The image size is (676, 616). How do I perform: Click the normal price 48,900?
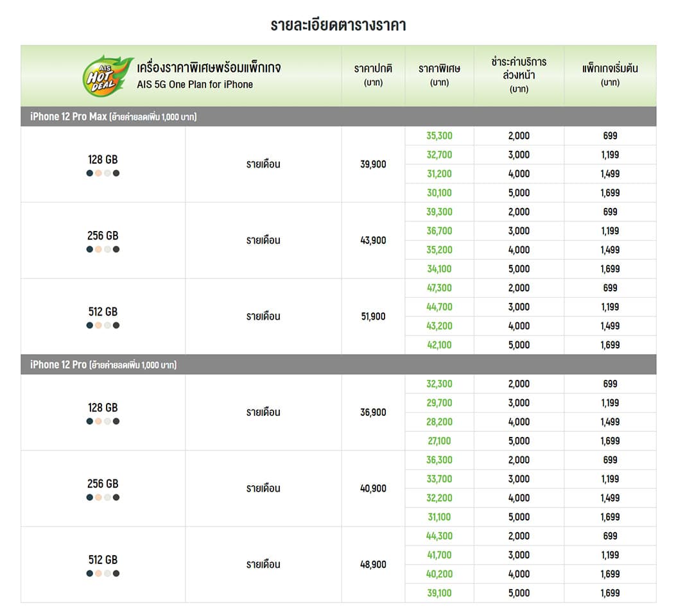tap(374, 564)
